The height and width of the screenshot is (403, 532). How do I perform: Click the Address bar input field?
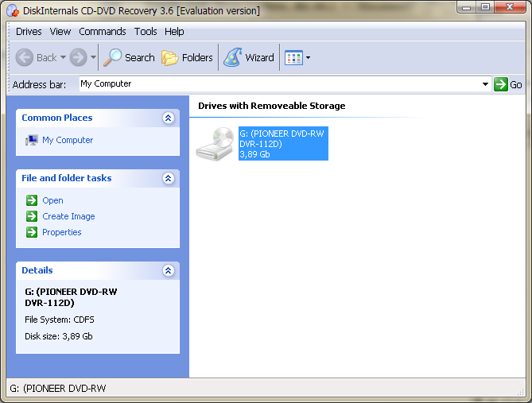click(x=280, y=83)
